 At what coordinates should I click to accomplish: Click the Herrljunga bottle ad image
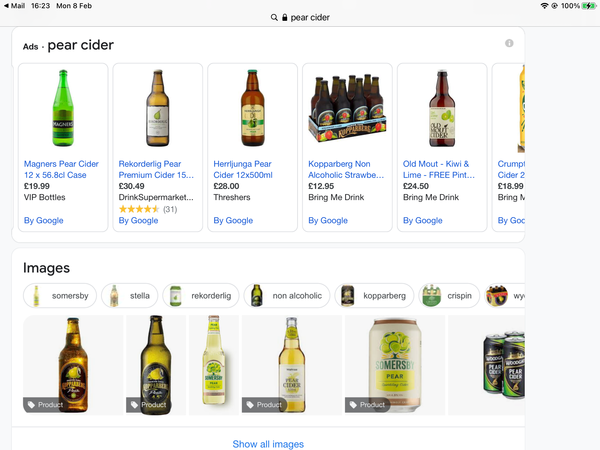(x=253, y=108)
